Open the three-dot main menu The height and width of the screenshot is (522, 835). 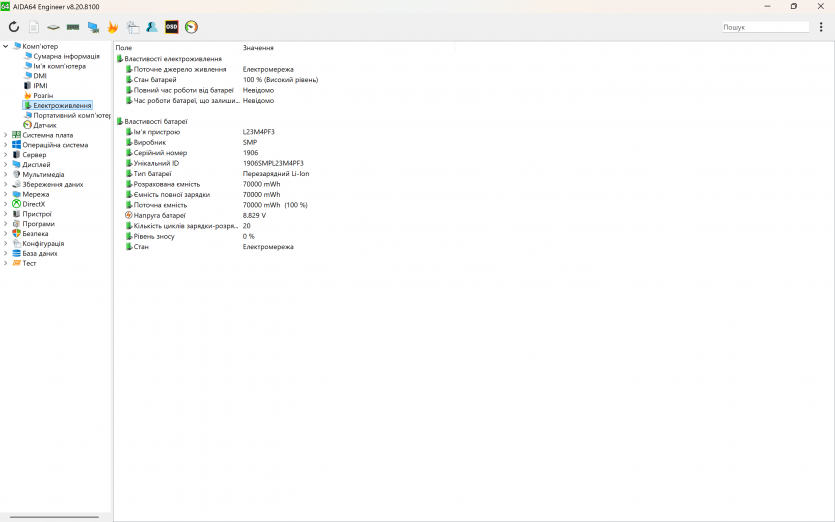pyautogui.click(x=821, y=27)
